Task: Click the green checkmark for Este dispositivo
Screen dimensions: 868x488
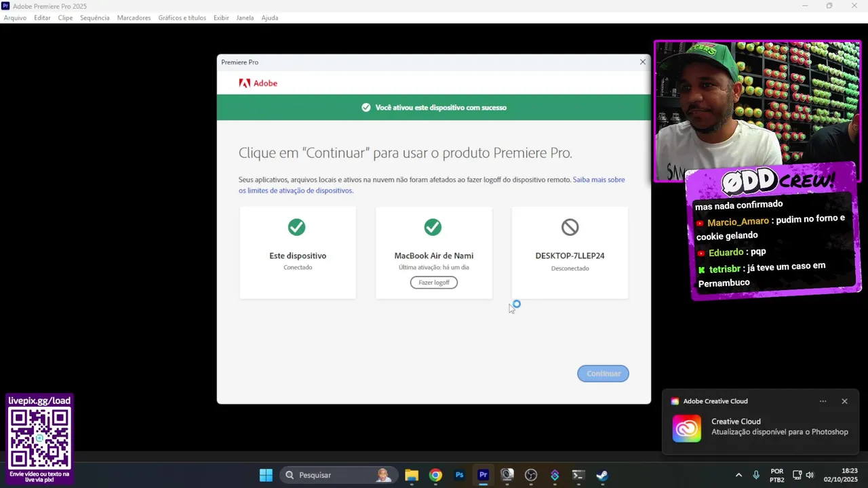Action: click(296, 227)
